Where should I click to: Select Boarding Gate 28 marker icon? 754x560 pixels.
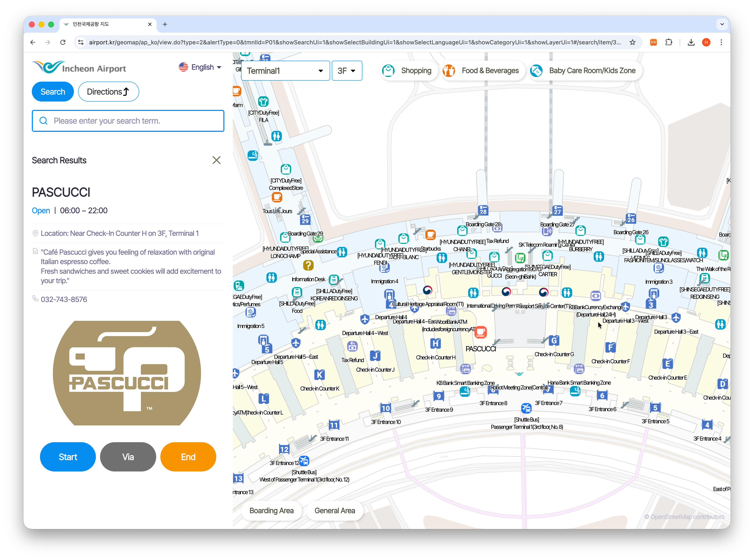(483, 210)
